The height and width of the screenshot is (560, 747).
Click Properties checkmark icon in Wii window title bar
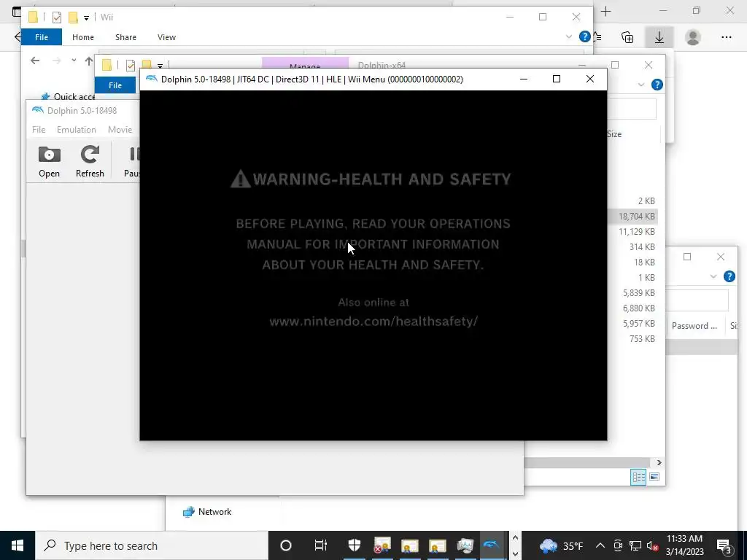[57, 17]
